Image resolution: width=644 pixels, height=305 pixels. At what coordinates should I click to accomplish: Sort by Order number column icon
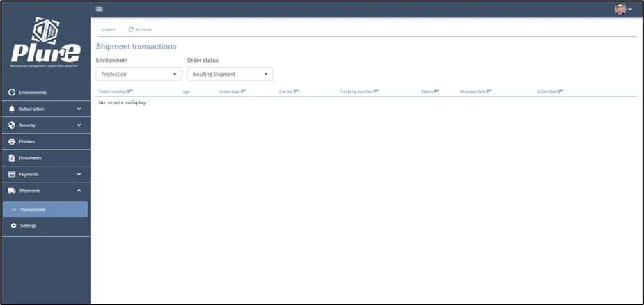[x=129, y=91]
